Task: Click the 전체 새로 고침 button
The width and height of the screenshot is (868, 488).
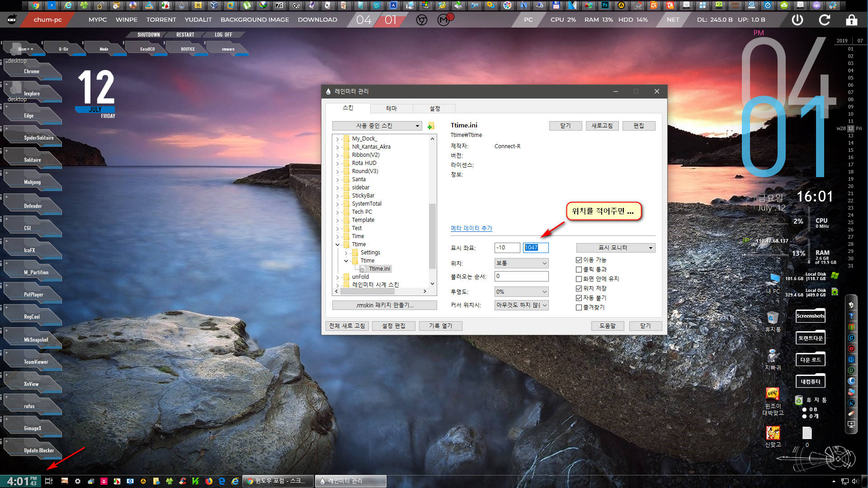Action: coord(347,326)
